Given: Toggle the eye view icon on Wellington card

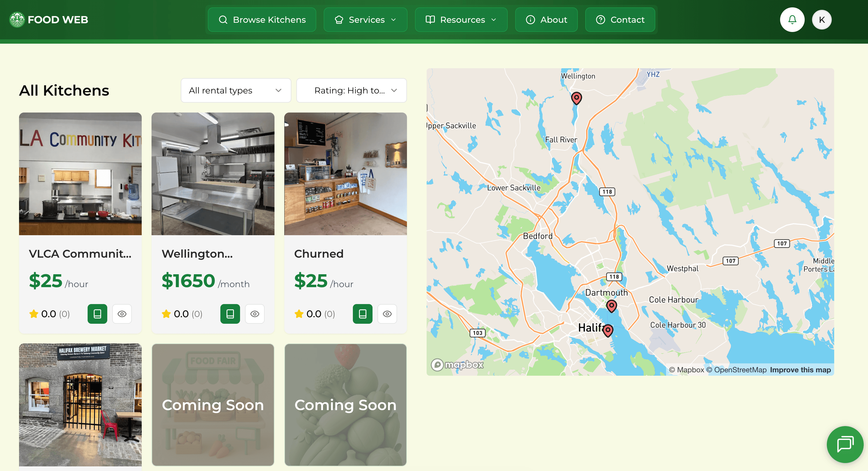Looking at the screenshot, I should 255,314.
